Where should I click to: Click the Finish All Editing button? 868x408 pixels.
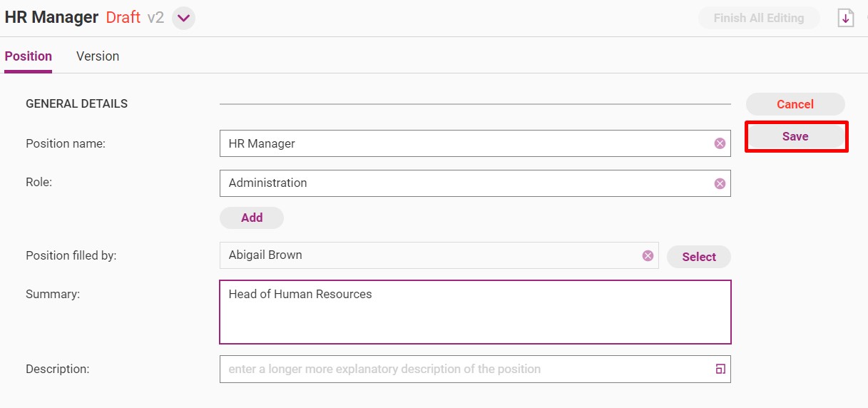[x=759, y=18]
